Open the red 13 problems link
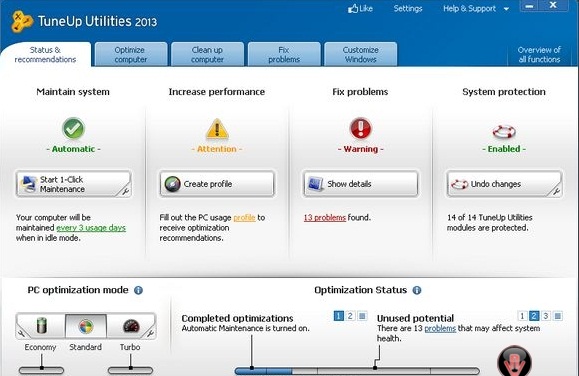This screenshot has width=579, height=376. click(325, 218)
